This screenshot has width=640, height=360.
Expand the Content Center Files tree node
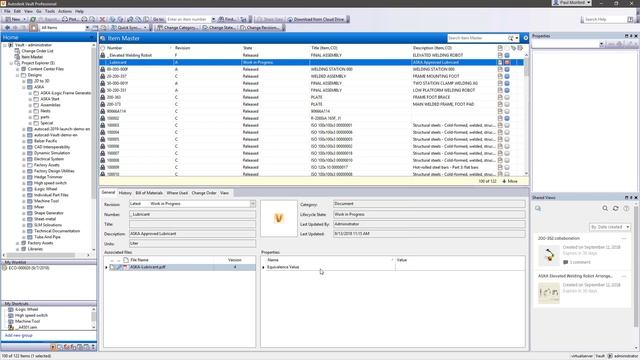[x=18, y=69]
